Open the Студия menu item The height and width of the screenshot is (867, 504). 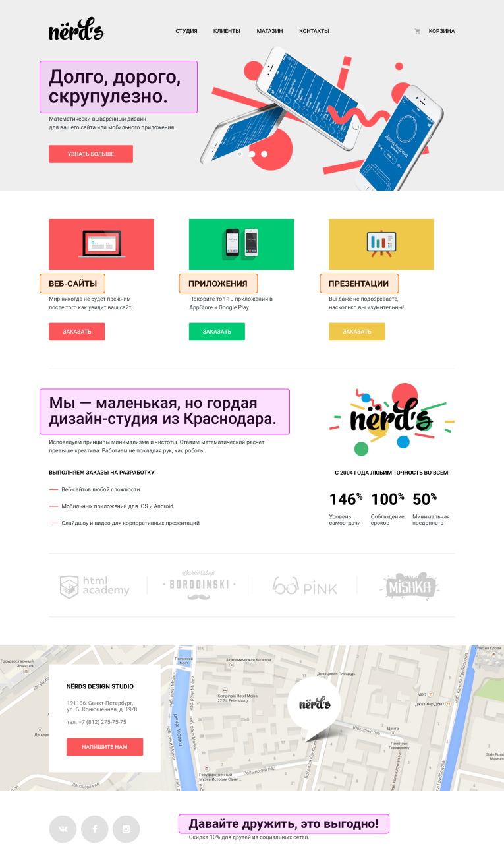[186, 31]
